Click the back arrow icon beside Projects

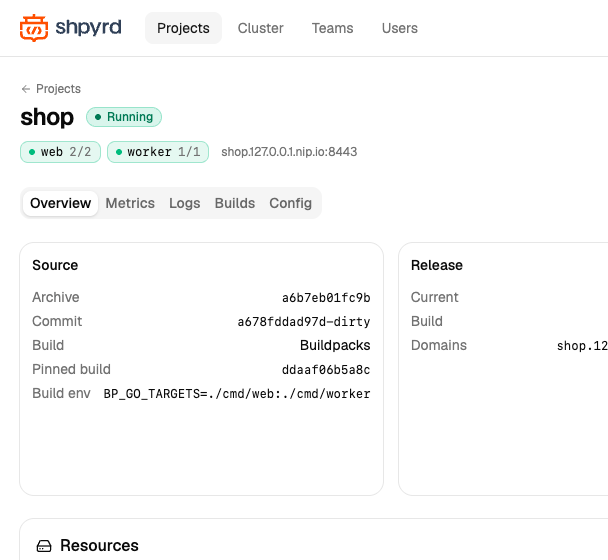26,89
